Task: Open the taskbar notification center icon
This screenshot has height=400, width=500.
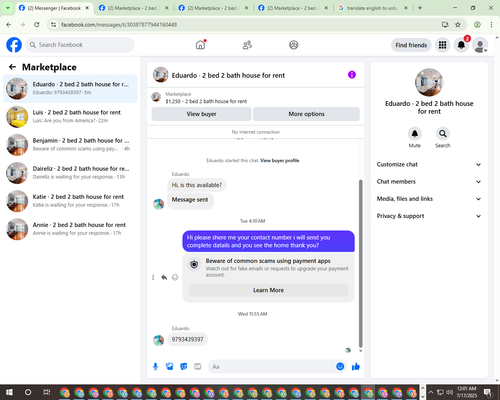Action: [x=488, y=392]
